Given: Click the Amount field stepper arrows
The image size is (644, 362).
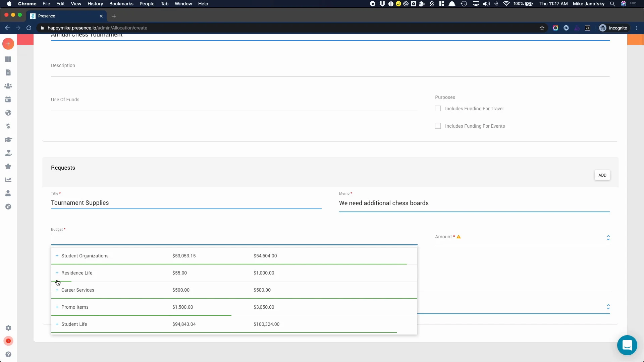Looking at the screenshot, I should 608,238.
